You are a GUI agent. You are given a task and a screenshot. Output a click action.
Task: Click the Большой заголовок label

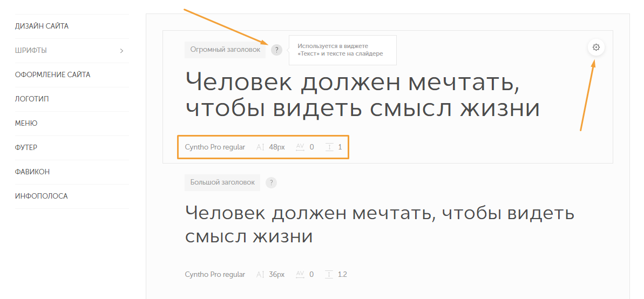pos(222,182)
